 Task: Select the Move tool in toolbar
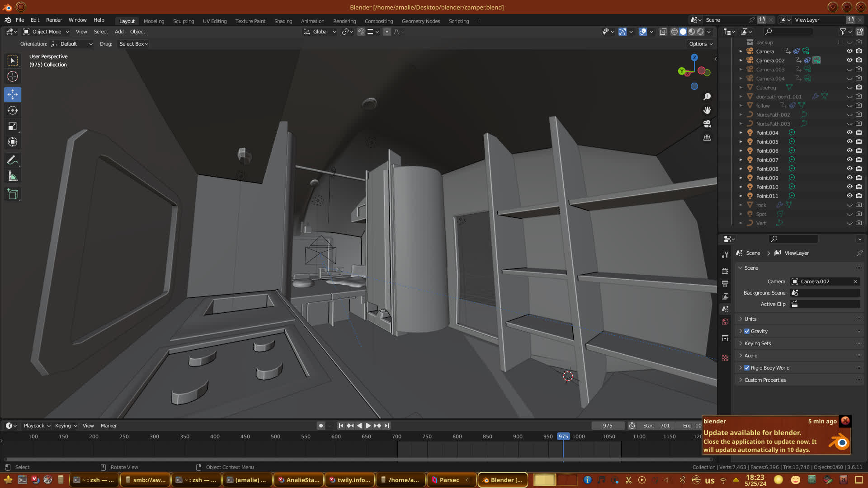click(13, 94)
